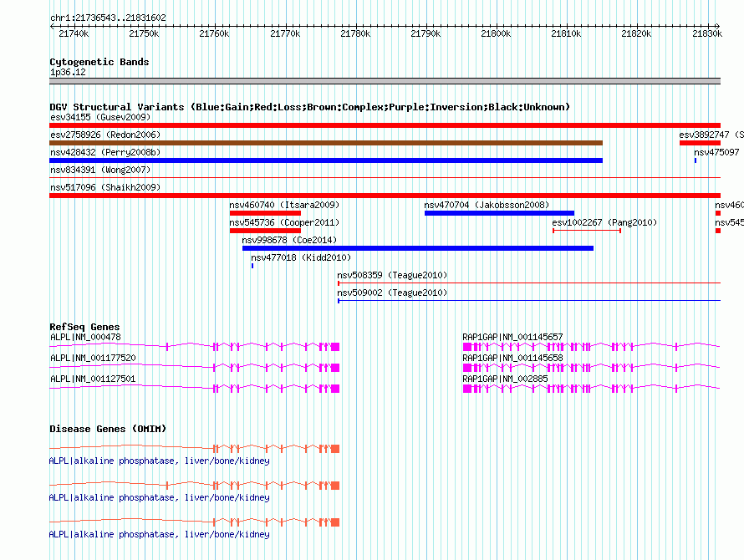
Task: Click the first orange OMIM ALPL gene model
Action: click(195, 449)
